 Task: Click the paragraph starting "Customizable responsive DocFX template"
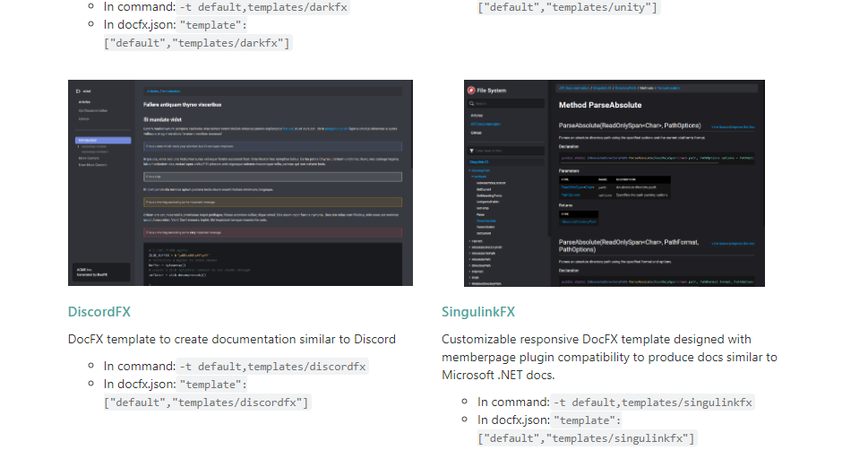(x=609, y=357)
